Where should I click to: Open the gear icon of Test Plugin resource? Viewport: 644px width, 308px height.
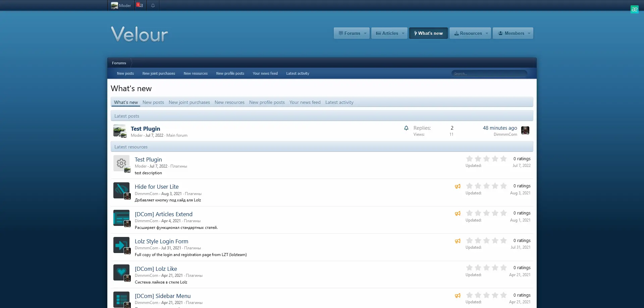point(121,163)
